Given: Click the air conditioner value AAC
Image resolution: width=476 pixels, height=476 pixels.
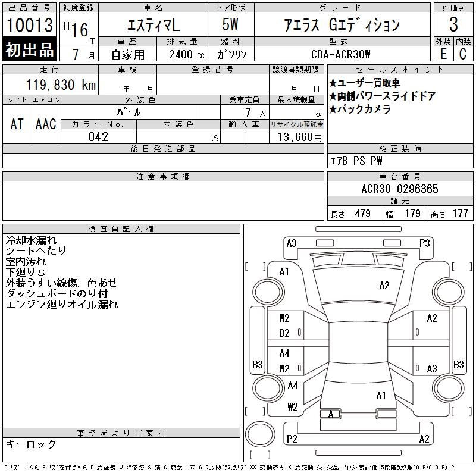Looking at the screenshot, I should [46, 124].
